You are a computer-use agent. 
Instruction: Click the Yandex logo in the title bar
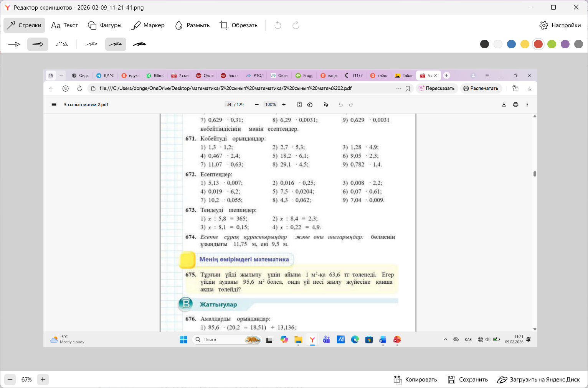(x=7, y=7)
